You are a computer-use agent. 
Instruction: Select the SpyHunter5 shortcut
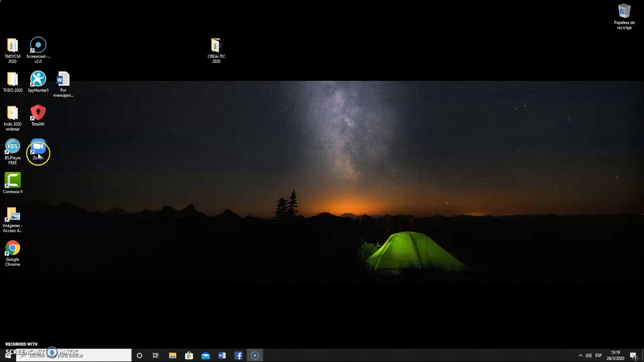pyautogui.click(x=38, y=82)
